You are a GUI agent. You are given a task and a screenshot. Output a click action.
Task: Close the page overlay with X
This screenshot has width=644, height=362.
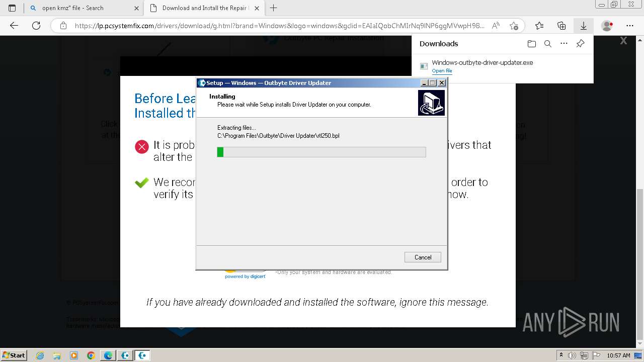pos(623,41)
